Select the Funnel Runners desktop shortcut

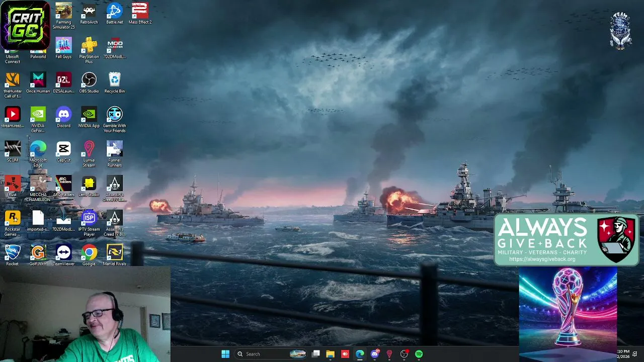click(x=114, y=154)
